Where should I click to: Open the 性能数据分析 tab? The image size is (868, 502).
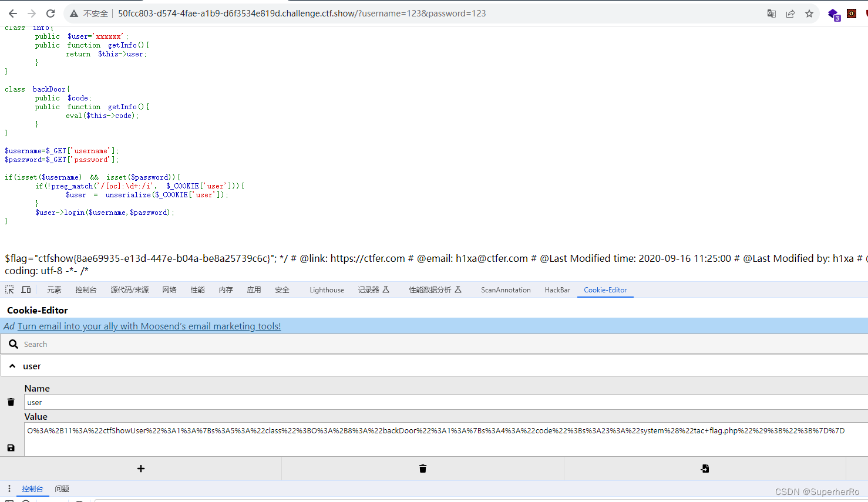(x=435, y=290)
